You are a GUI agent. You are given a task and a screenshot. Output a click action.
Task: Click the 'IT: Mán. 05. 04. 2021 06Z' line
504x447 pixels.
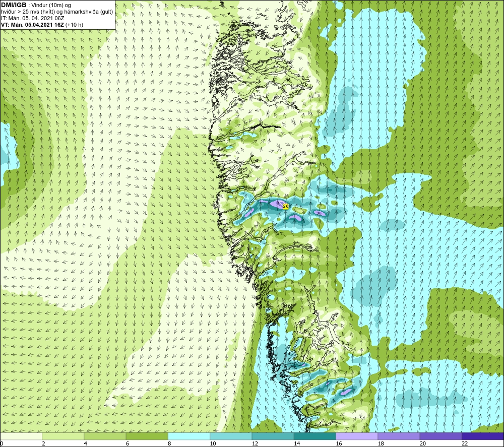[x=32, y=18]
